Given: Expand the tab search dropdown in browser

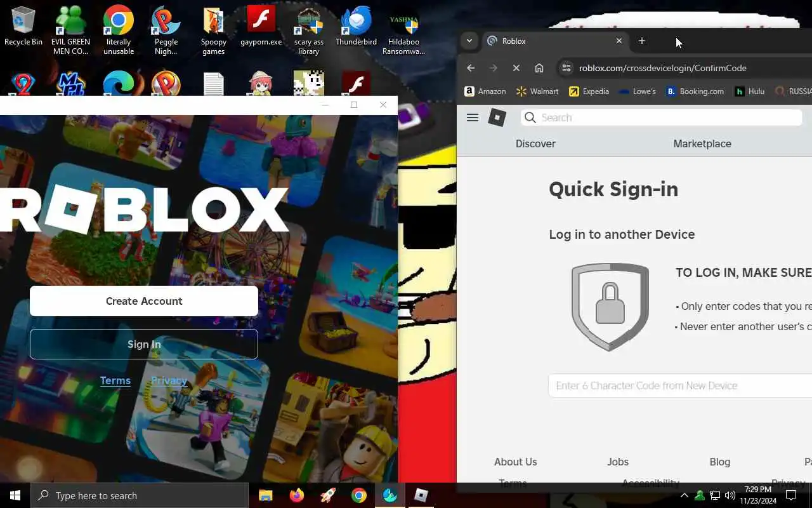Looking at the screenshot, I should click(469, 41).
